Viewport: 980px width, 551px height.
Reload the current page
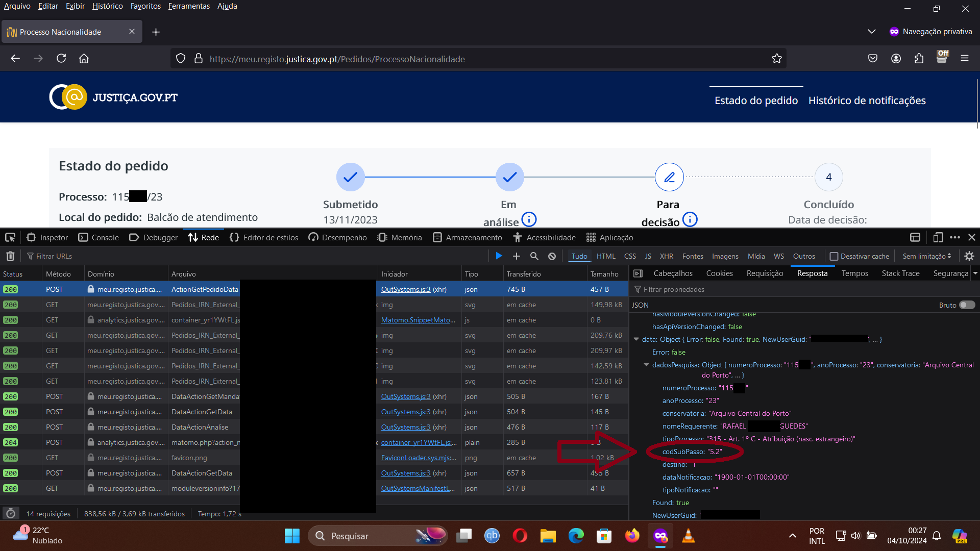coord(61,59)
